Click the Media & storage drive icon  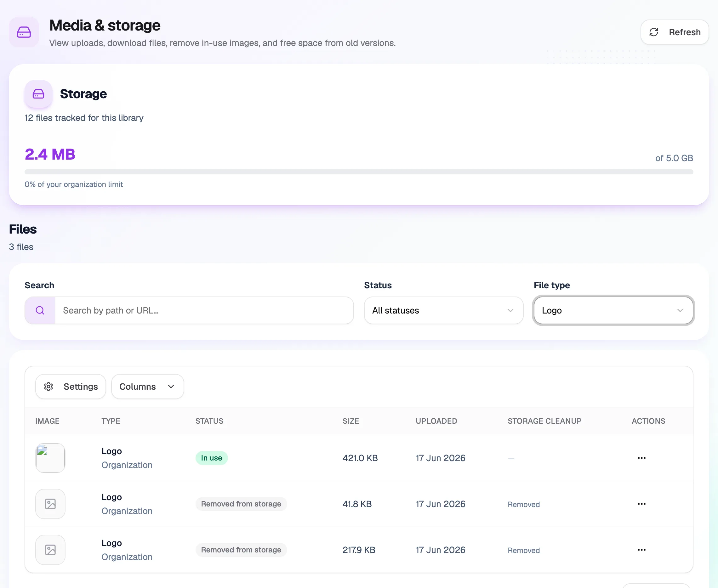[24, 32]
